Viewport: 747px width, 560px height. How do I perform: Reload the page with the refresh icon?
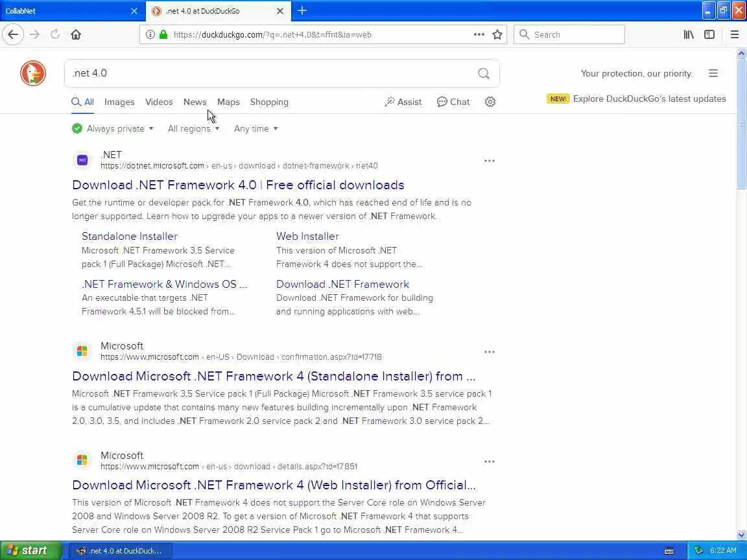(x=54, y=34)
